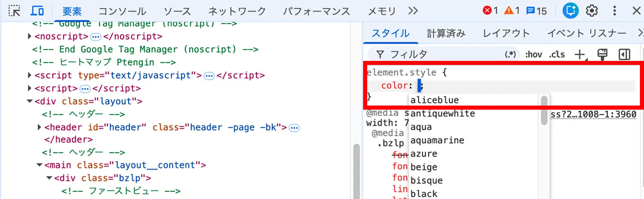Open the three-dot customize menu

[615, 11]
